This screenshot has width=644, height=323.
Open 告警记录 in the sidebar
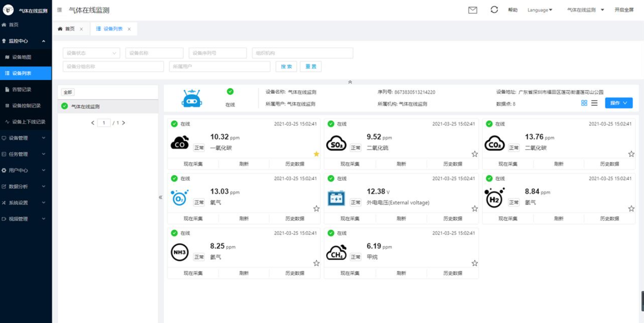coord(26,90)
